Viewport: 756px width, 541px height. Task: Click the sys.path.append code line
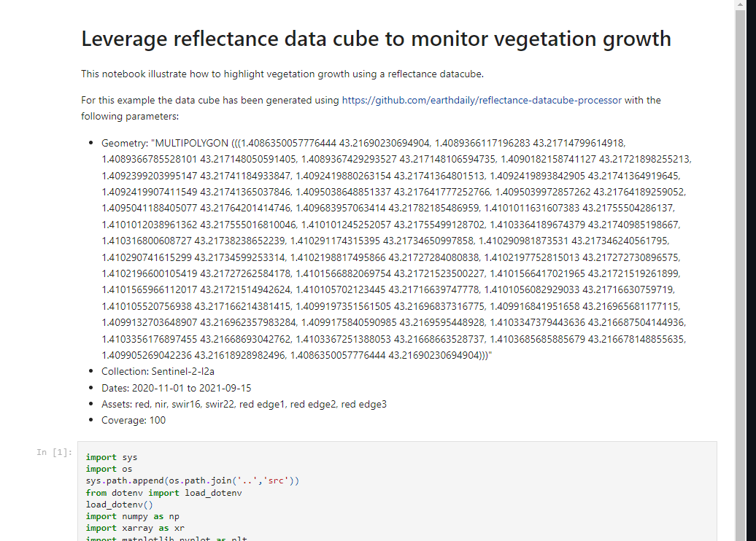pos(193,481)
